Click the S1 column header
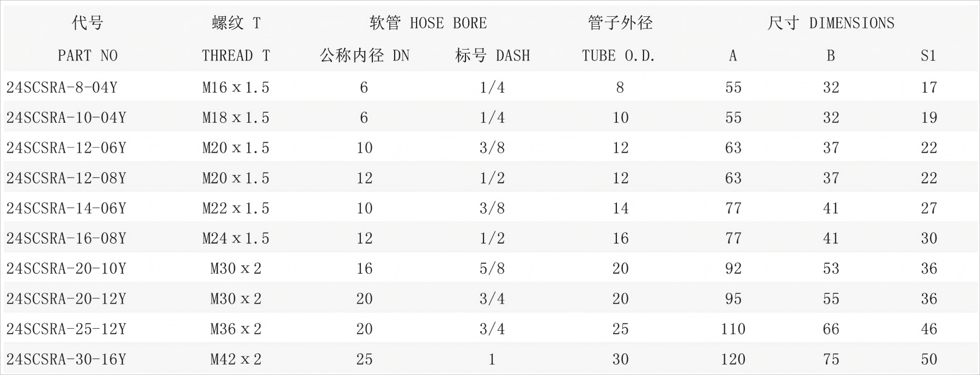 [x=928, y=56]
